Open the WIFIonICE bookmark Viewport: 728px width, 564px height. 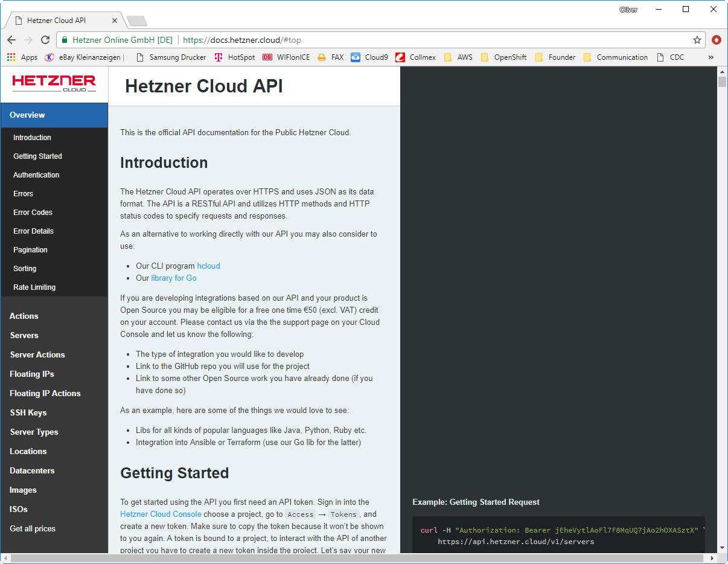pyautogui.click(x=286, y=57)
